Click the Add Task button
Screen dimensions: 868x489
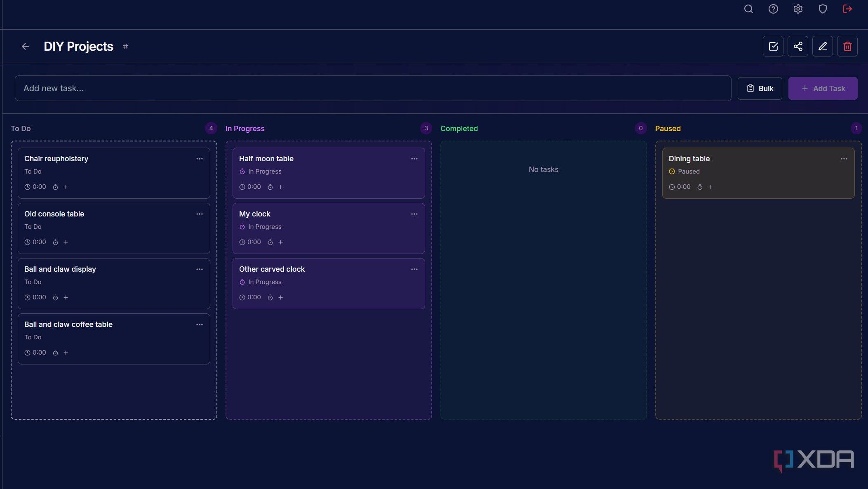pyautogui.click(x=823, y=88)
